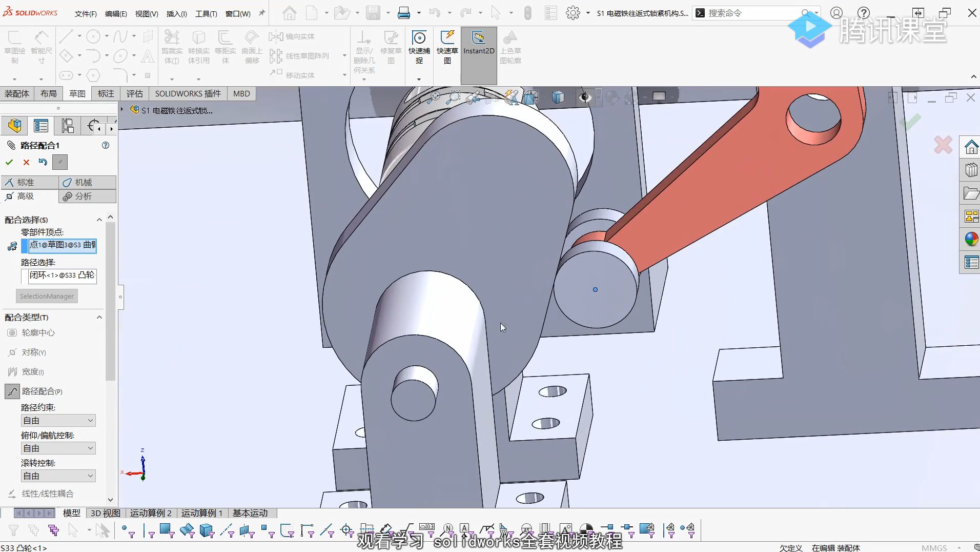
Task: Toggle Instant2D tool
Action: point(479,56)
